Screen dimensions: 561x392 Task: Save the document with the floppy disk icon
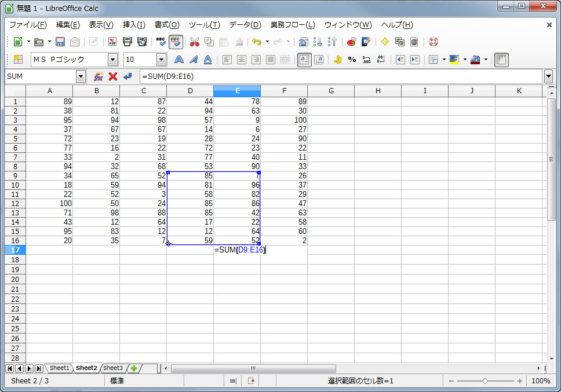(60, 42)
